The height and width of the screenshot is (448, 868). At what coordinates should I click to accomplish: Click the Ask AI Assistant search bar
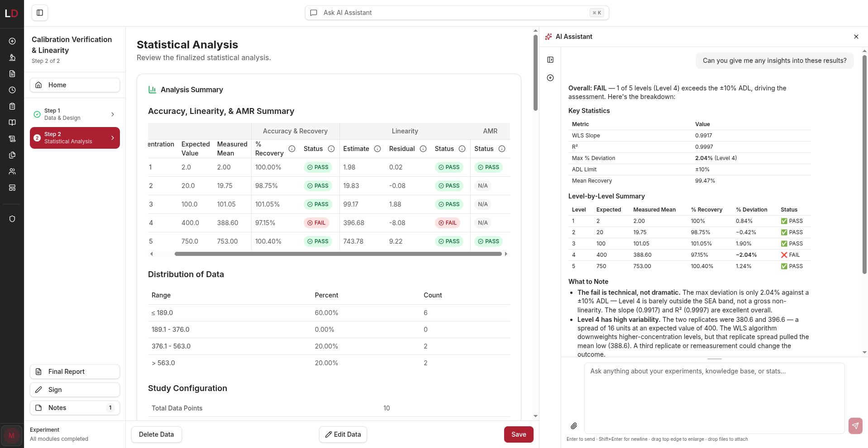click(457, 13)
